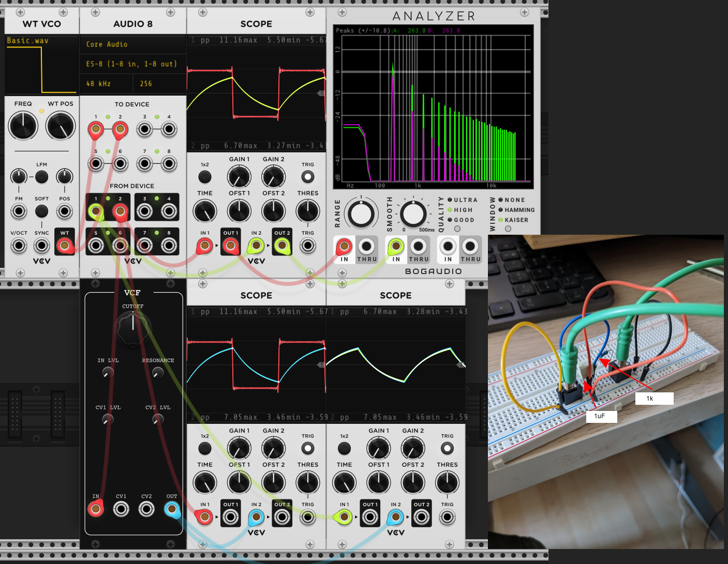The image size is (728, 564).
Task: Toggle the SOFT sync button on WT VCO
Action: click(x=42, y=211)
